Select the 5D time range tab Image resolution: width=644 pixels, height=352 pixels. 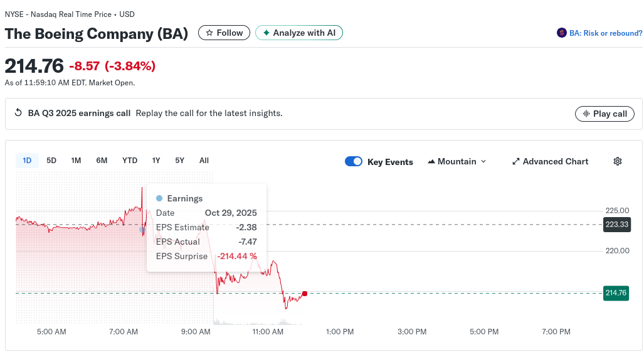click(51, 161)
